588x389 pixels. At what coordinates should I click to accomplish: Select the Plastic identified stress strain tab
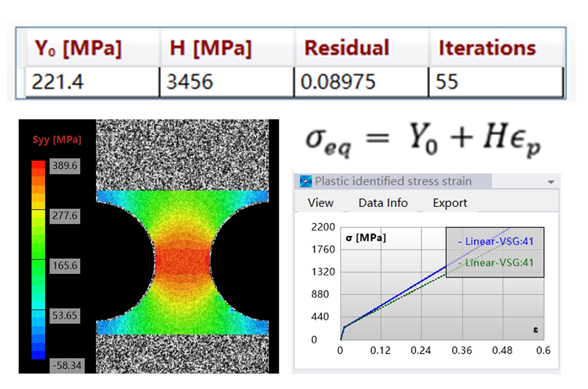[393, 181]
